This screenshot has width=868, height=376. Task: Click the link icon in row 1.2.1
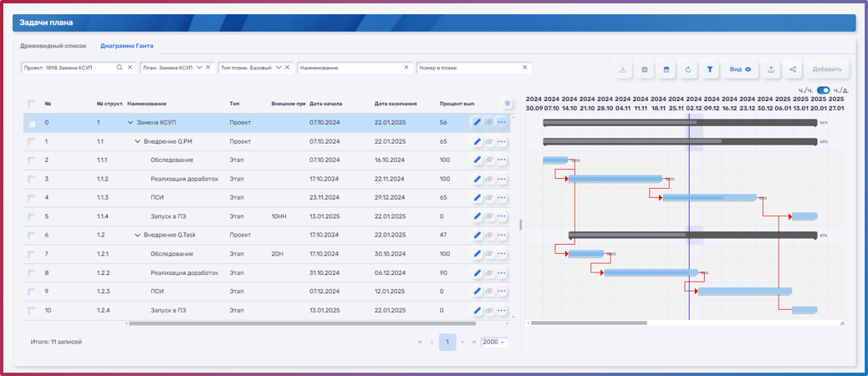(489, 254)
